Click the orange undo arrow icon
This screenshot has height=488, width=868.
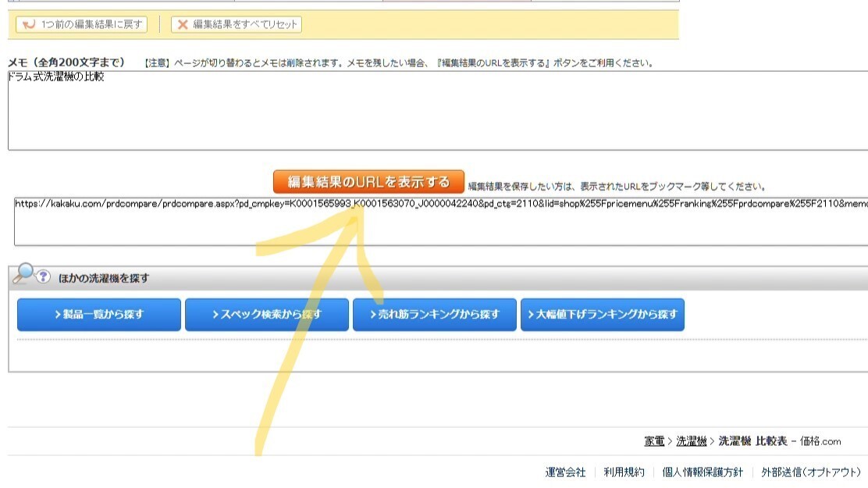click(28, 24)
